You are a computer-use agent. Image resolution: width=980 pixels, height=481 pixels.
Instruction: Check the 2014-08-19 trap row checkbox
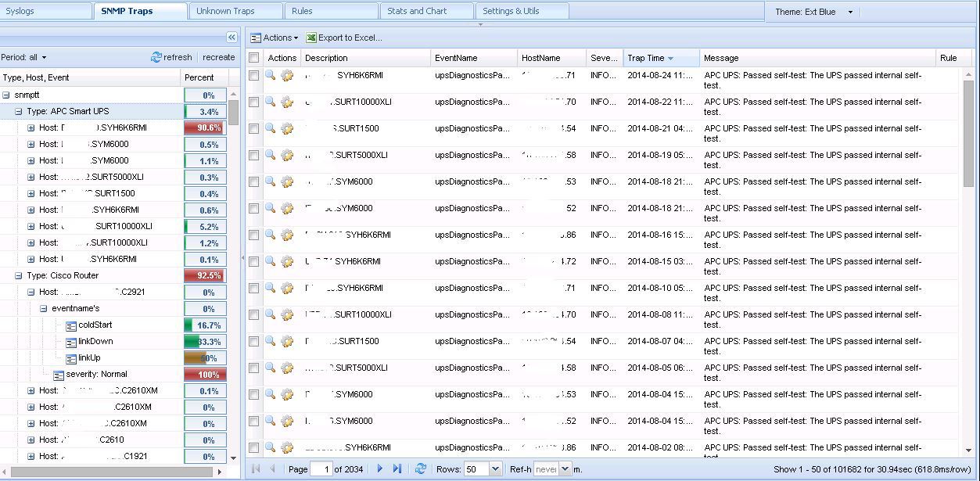tap(253, 156)
